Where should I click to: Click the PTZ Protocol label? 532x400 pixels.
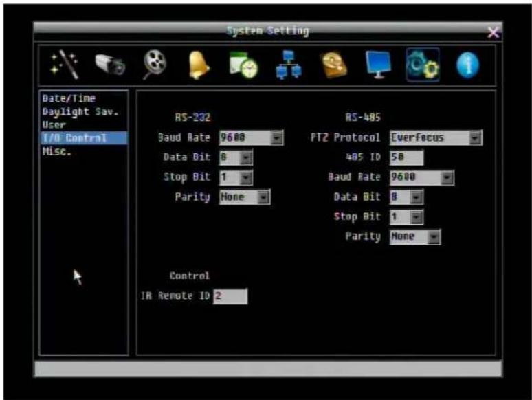345,137
